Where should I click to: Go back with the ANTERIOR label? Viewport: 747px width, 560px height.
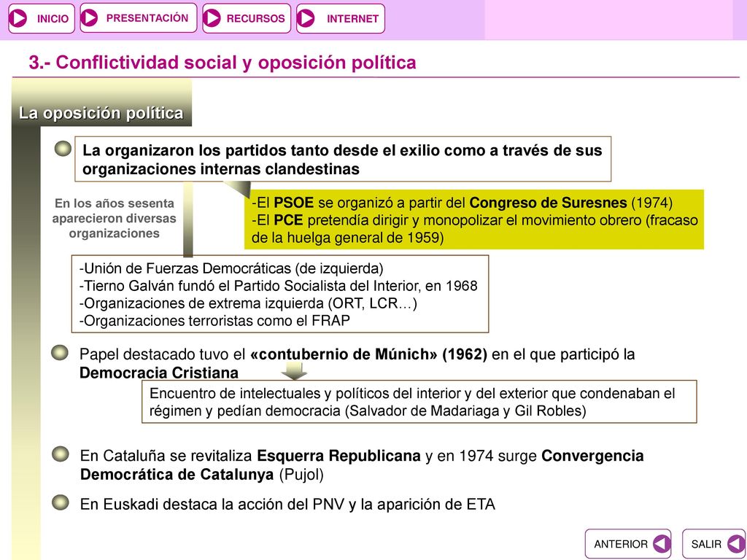(x=621, y=544)
